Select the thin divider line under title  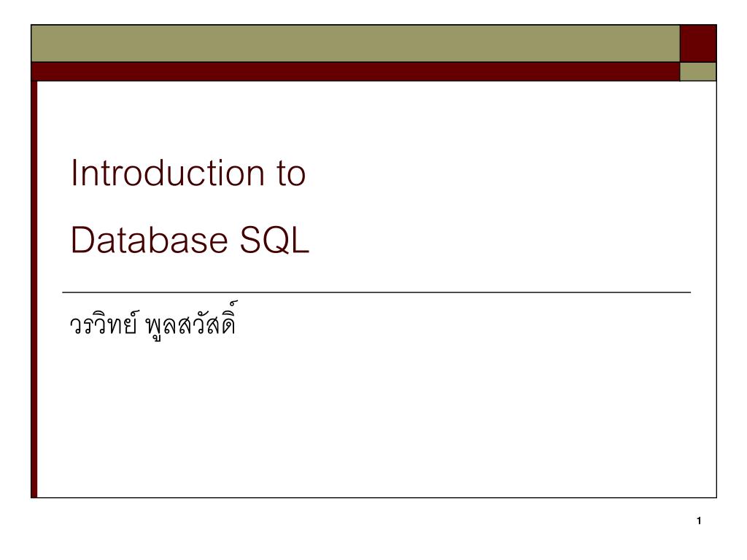(x=376, y=292)
